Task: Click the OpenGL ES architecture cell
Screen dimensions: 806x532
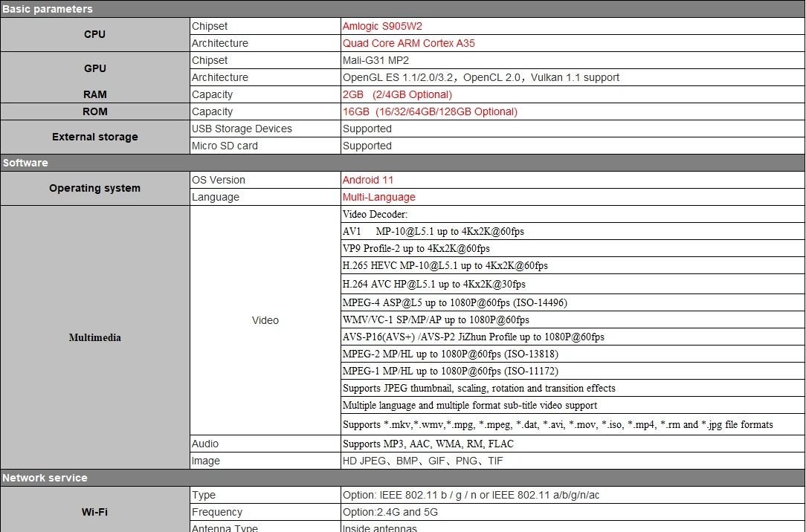Action: [480, 77]
